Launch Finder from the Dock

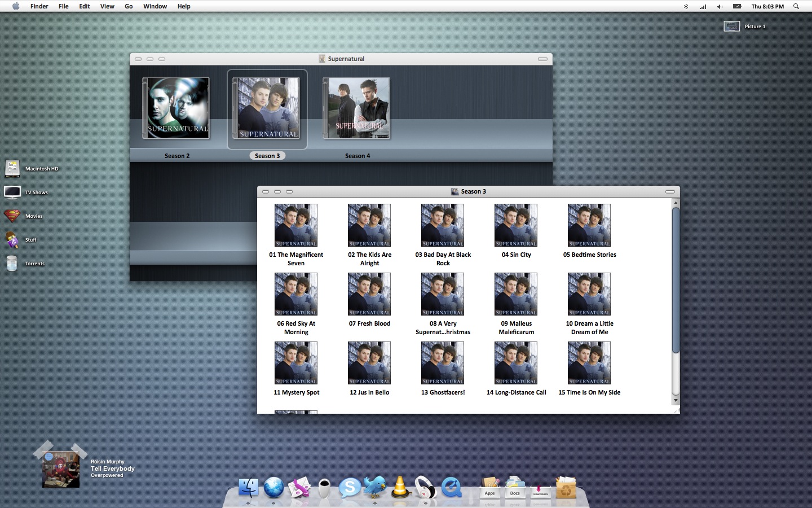click(248, 487)
